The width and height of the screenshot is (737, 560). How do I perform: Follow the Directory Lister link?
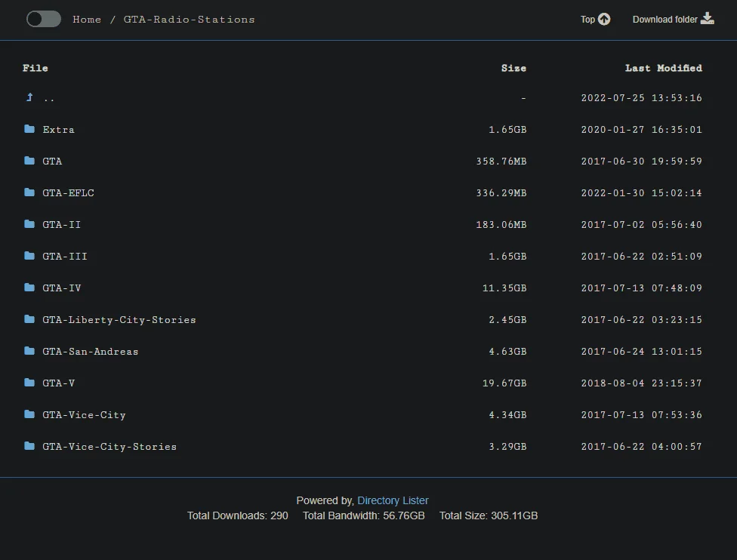coord(393,500)
